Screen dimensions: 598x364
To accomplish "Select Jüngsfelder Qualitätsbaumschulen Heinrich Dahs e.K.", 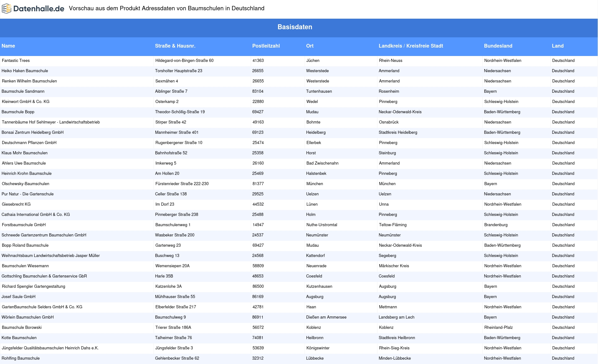I will tap(50, 348).
